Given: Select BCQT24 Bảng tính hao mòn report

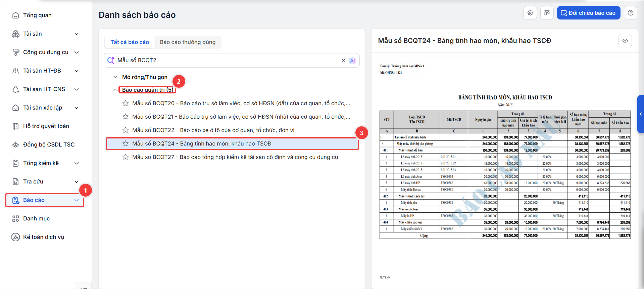Looking at the screenshot, I should point(232,143).
